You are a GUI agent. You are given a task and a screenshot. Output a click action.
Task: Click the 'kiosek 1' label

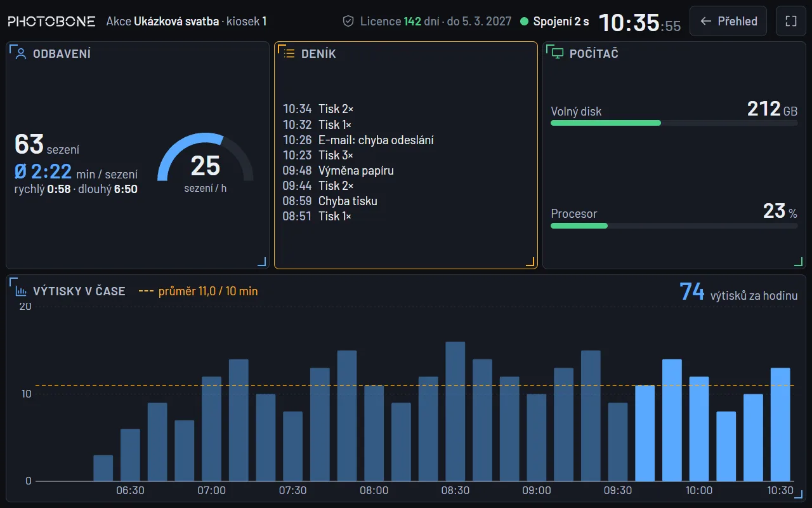tap(247, 21)
